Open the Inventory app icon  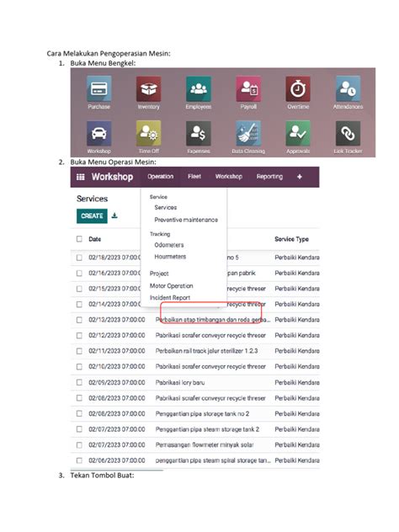click(149, 89)
